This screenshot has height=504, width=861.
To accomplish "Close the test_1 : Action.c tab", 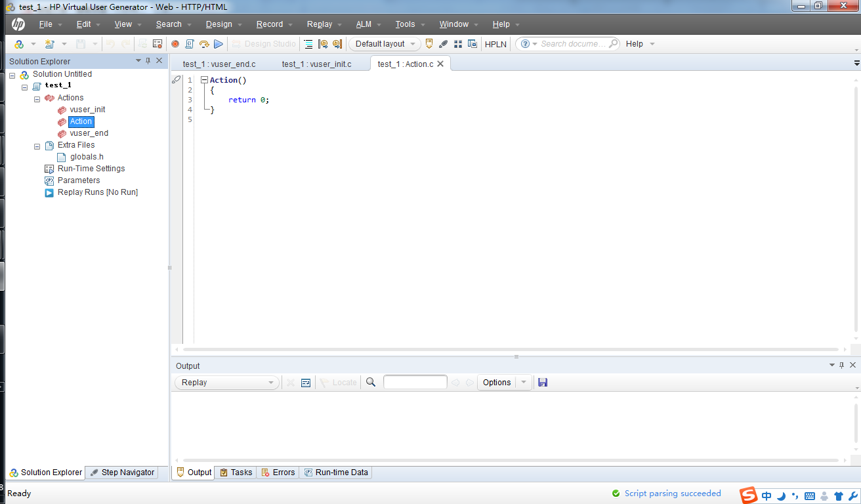I will [x=440, y=64].
